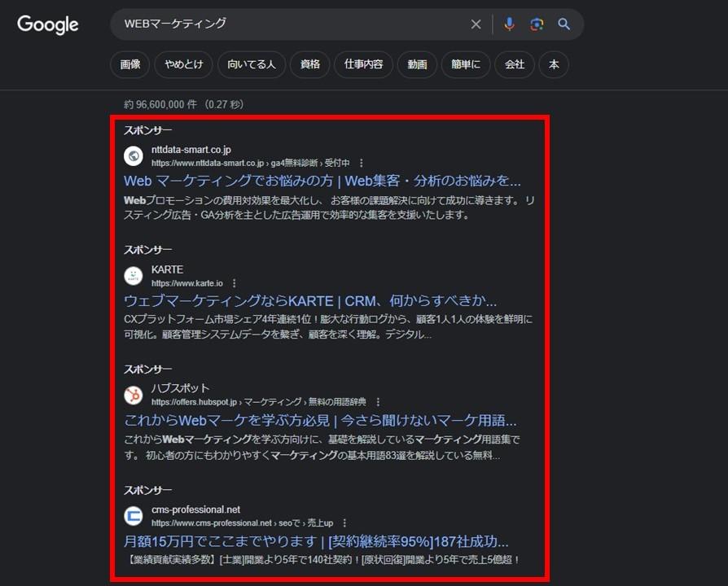Image resolution: width=728 pixels, height=586 pixels.
Task: Clear the search query with X
Action: click(x=476, y=24)
